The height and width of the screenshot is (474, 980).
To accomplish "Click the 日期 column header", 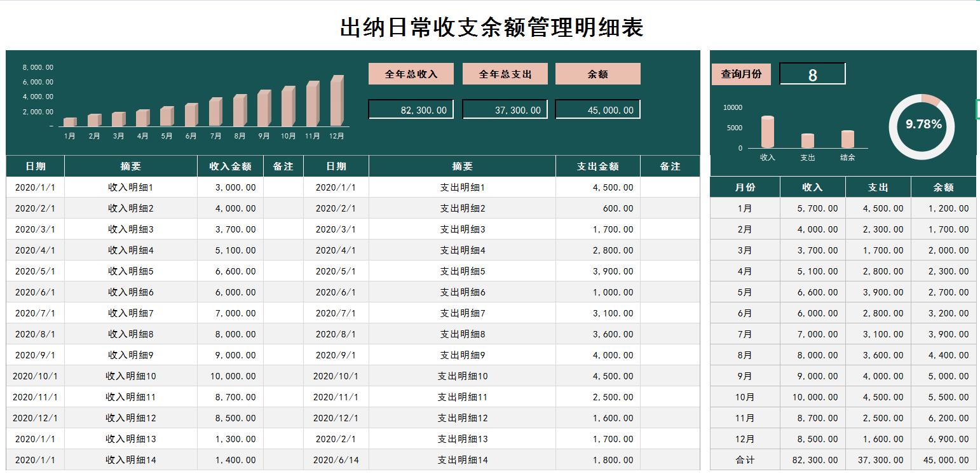I will 35,166.
